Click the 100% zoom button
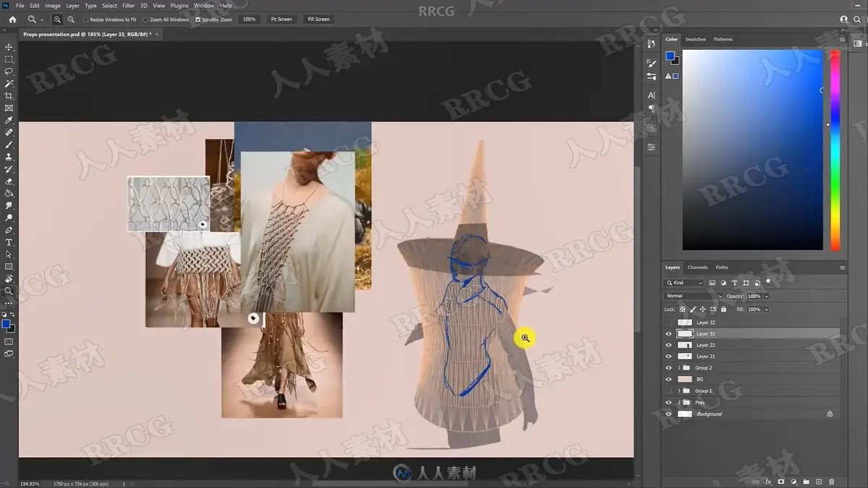868x488 pixels. 250,20
